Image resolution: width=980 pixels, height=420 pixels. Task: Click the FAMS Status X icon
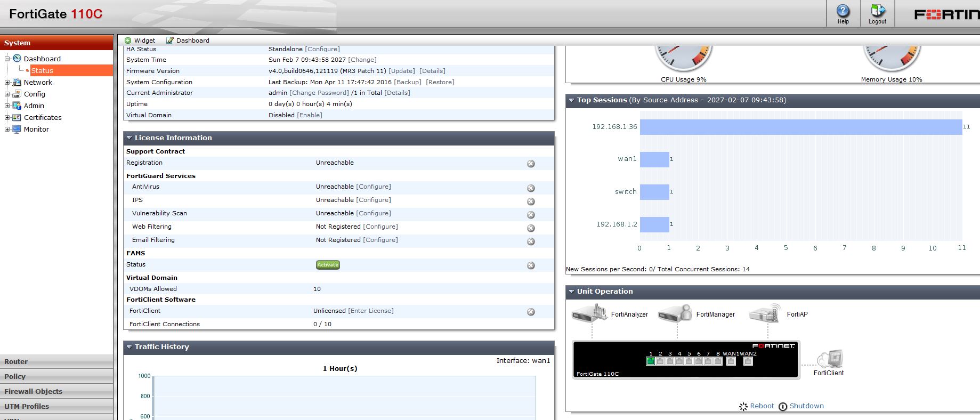click(531, 265)
